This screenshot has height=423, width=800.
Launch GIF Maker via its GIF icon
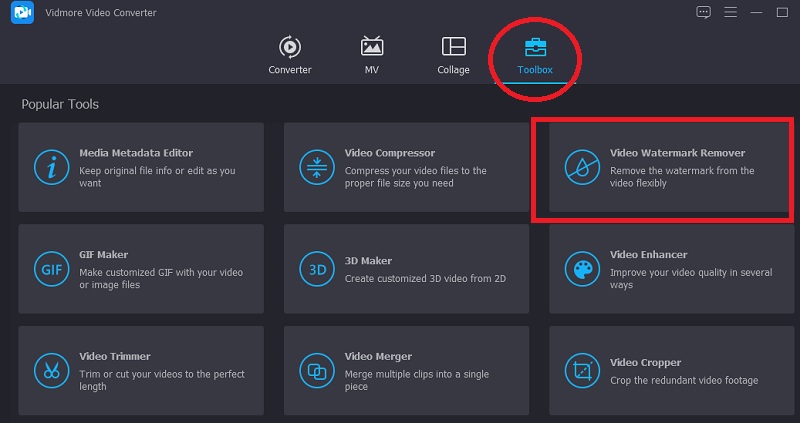pyautogui.click(x=50, y=269)
